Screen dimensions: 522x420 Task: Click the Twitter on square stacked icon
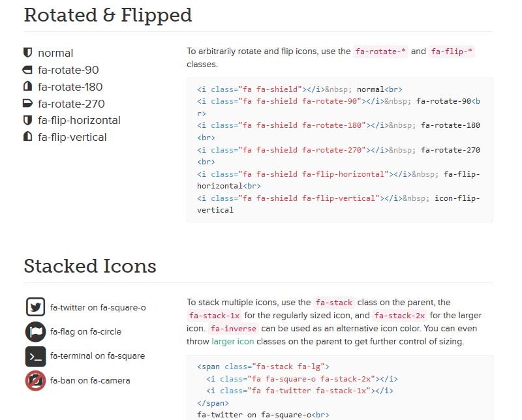(x=35, y=307)
